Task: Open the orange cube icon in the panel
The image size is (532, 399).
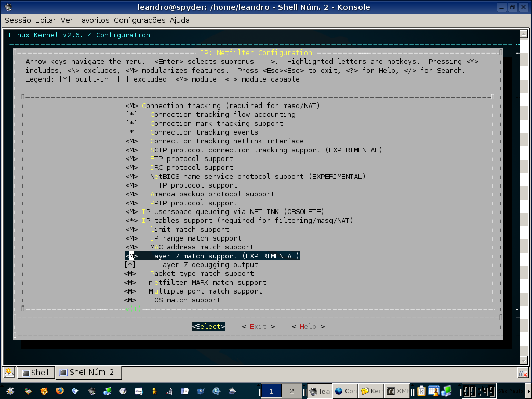Action: click(x=44, y=391)
